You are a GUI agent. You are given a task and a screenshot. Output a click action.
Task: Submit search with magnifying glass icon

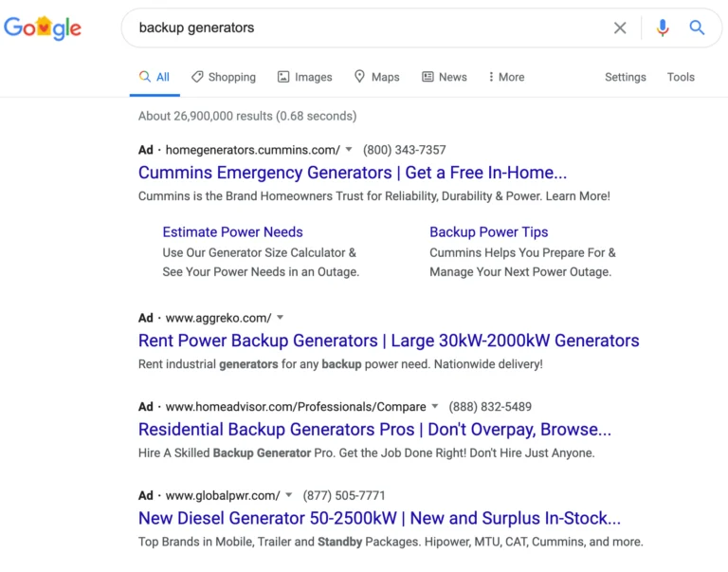coord(697,28)
